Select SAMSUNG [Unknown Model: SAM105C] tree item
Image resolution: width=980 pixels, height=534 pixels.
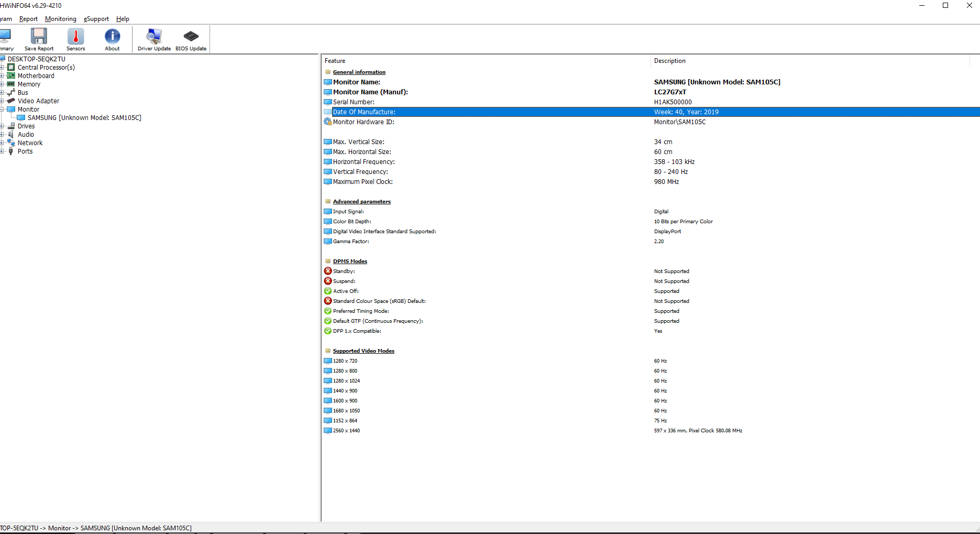pyautogui.click(x=84, y=117)
